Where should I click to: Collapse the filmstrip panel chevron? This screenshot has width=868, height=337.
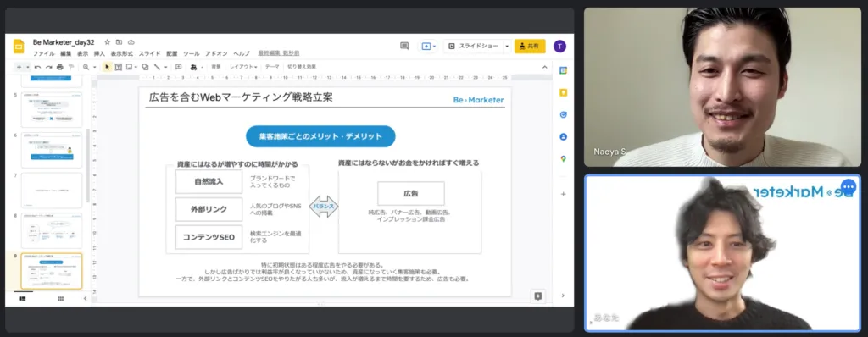tap(86, 298)
